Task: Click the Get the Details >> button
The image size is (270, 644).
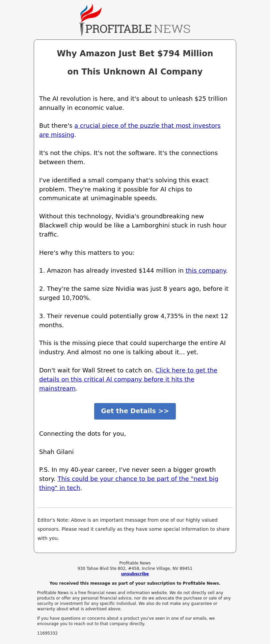Action: click(135, 411)
